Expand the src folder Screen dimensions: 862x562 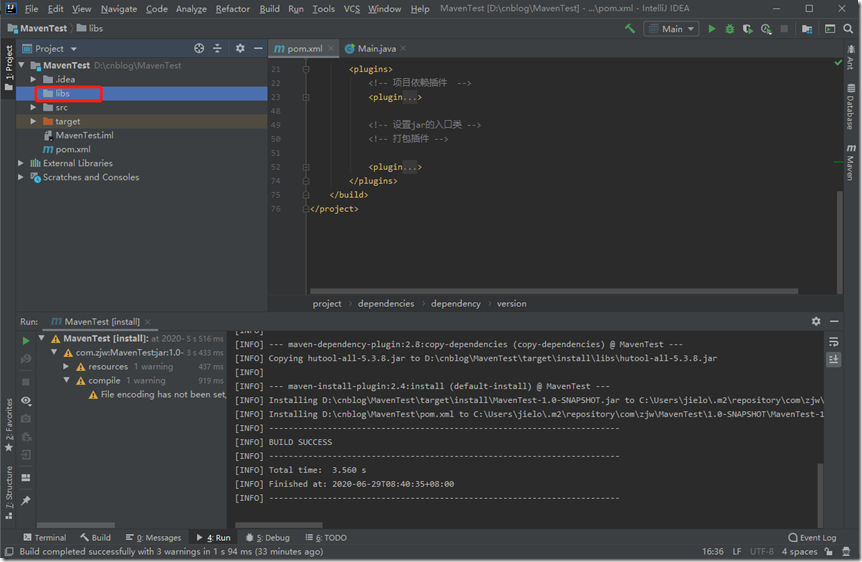tap(34, 107)
